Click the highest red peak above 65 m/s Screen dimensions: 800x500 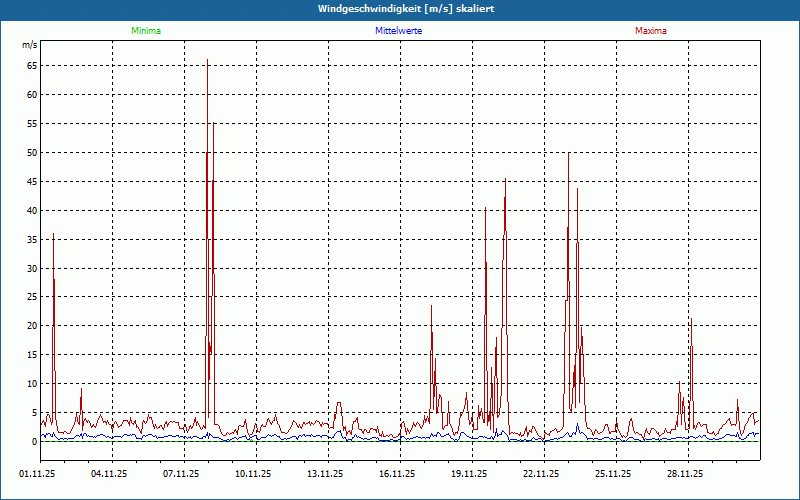pos(207,60)
